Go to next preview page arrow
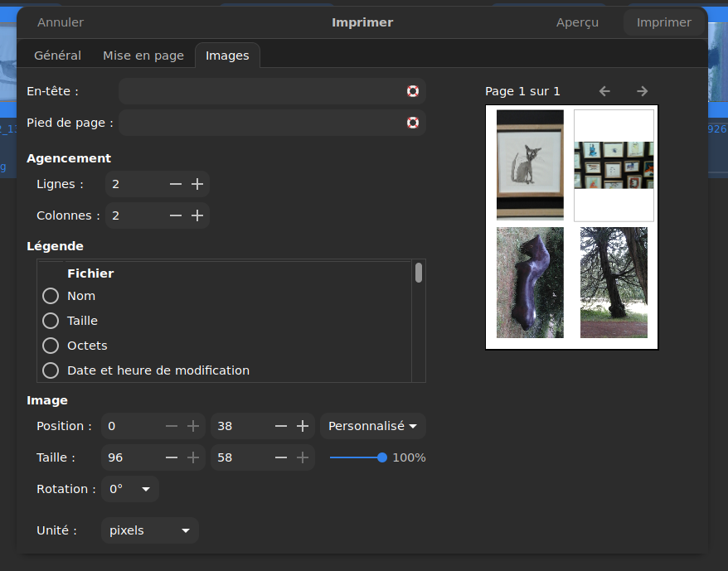Viewport: 728px width, 571px height. pos(642,91)
